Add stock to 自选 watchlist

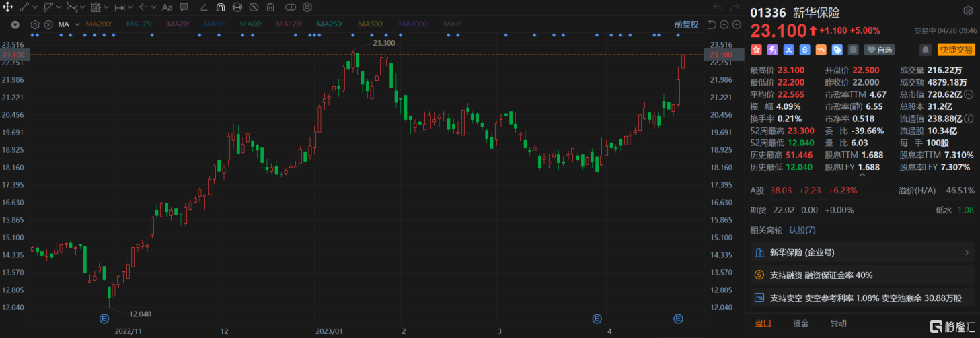pyautogui.click(x=880, y=50)
